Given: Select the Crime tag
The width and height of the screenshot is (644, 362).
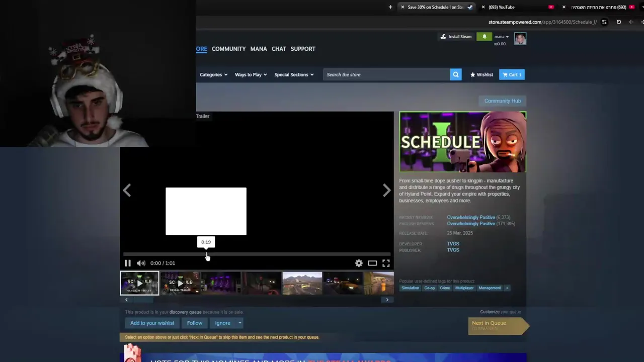Looking at the screenshot, I should point(445,288).
